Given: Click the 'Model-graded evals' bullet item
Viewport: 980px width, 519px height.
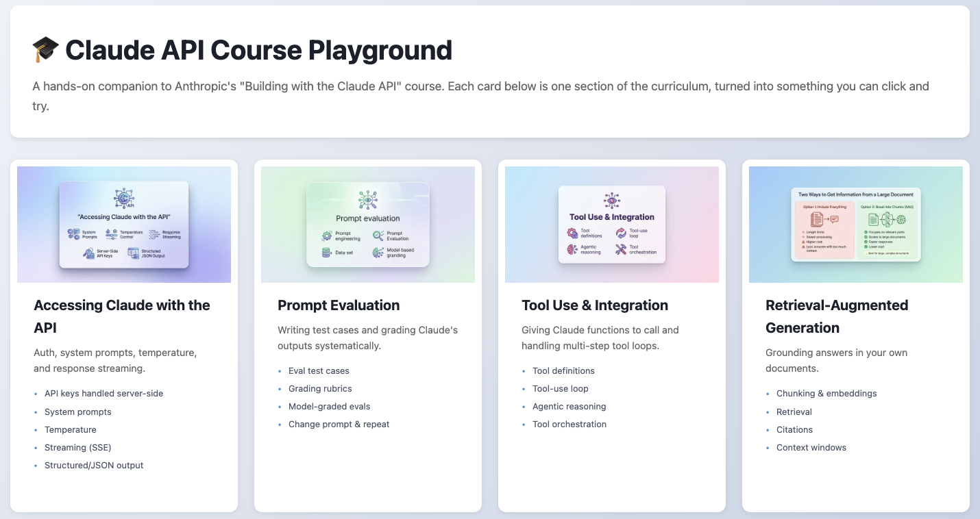Looking at the screenshot, I should (330, 407).
